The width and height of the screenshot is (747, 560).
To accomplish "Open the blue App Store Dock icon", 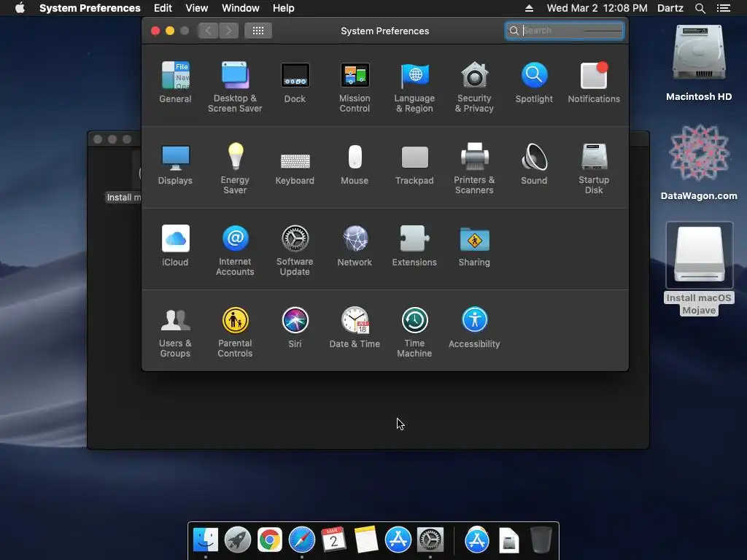I will coord(398,540).
